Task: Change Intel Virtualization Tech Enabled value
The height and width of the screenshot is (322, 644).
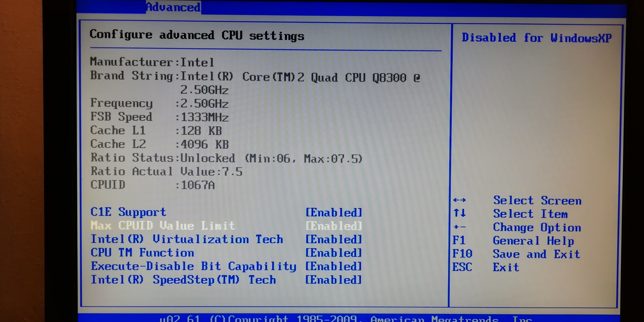Action: pos(333,240)
